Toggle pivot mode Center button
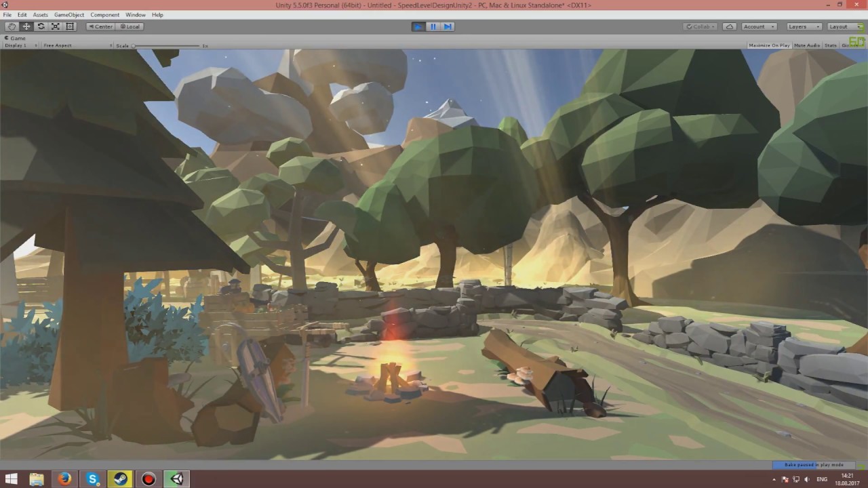Image resolution: width=868 pixels, height=488 pixels. 100,26
